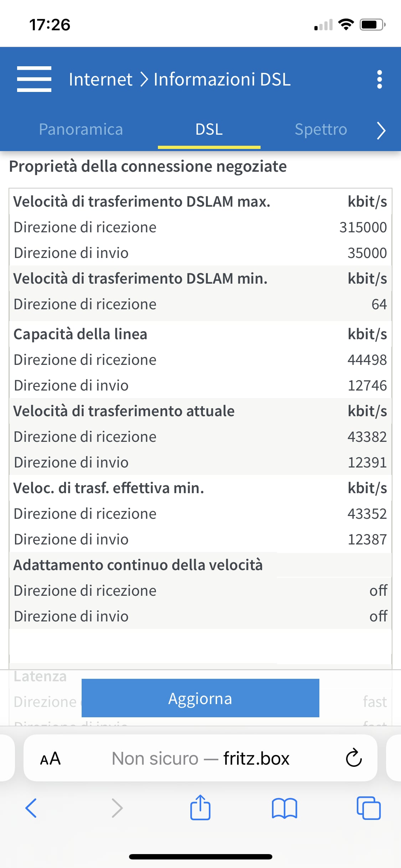This screenshot has height=868, width=401.
Task: Open the hamburger navigation menu
Action: (34, 79)
